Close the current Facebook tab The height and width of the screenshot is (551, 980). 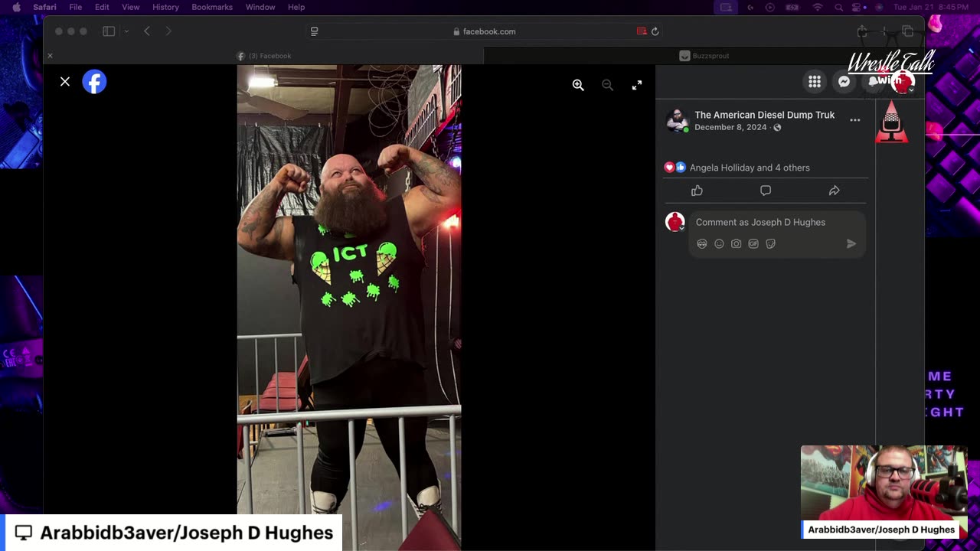pyautogui.click(x=50, y=56)
